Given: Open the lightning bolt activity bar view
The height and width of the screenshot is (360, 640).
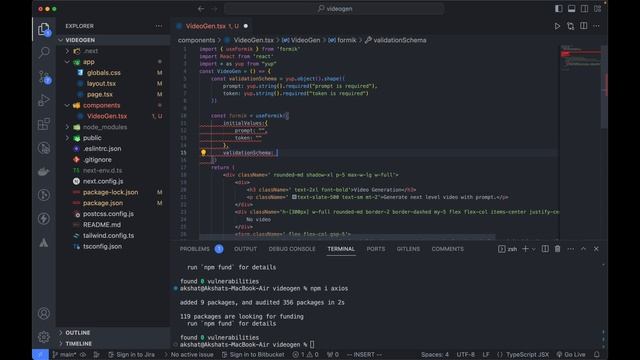Looking at the screenshot, I should (x=44, y=219).
